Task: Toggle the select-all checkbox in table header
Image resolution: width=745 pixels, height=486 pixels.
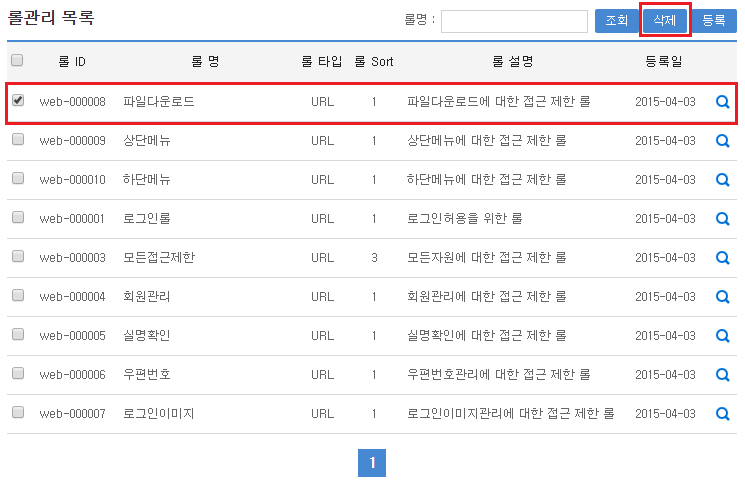Action: click(17, 61)
